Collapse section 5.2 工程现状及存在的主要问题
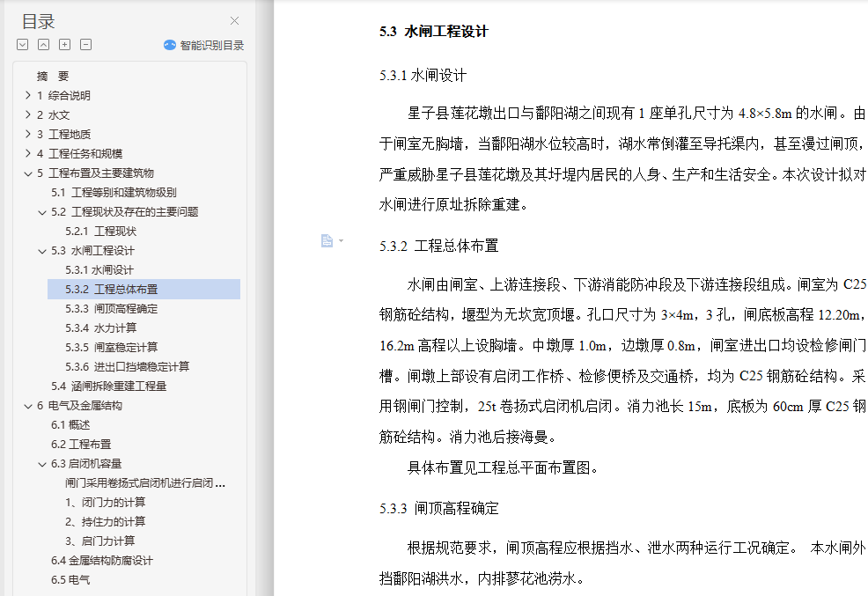This screenshot has width=868, height=596. pyautogui.click(x=42, y=212)
